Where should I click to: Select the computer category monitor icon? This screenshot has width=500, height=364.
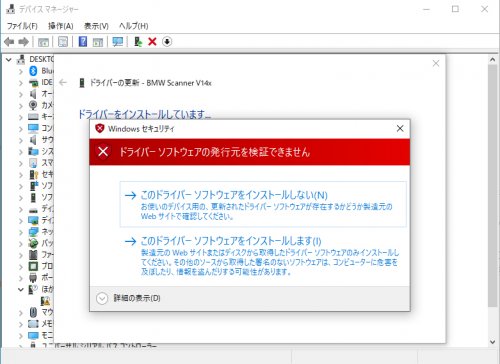[x=33, y=128]
